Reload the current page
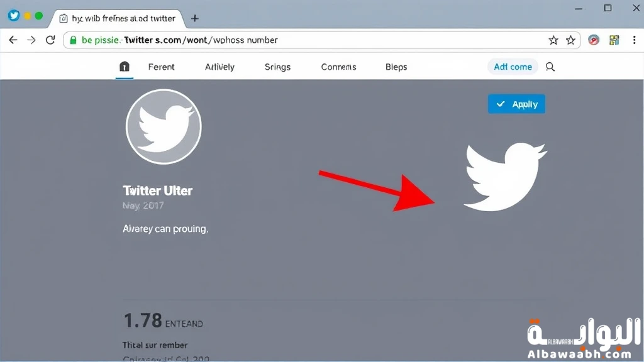 [x=50, y=40]
